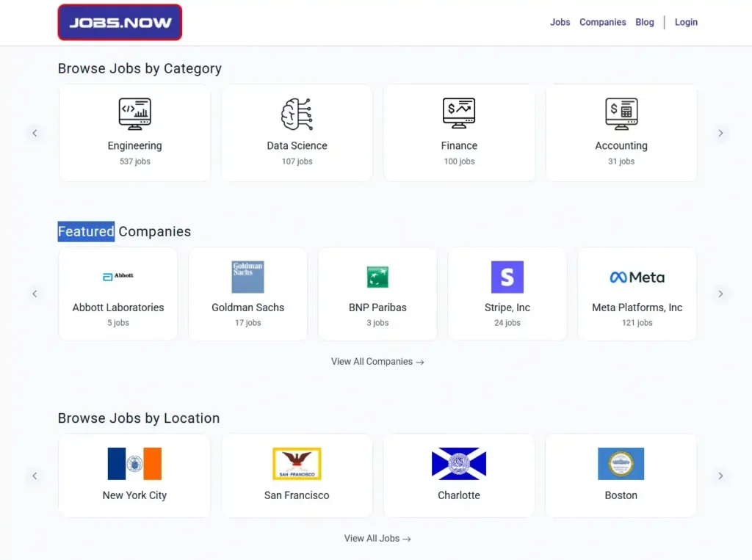Click the '107 jobs' count text
Viewport: 752px width, 560px height.
click(x=297, y=161)
